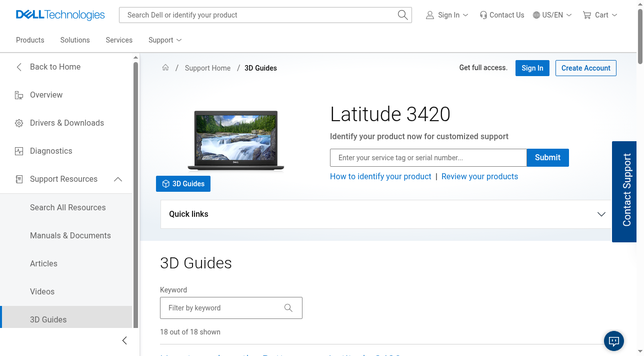This screenshot has height=356, width=644.
Task: Click the Latitude 3420 heading
Action: [390, 114]
